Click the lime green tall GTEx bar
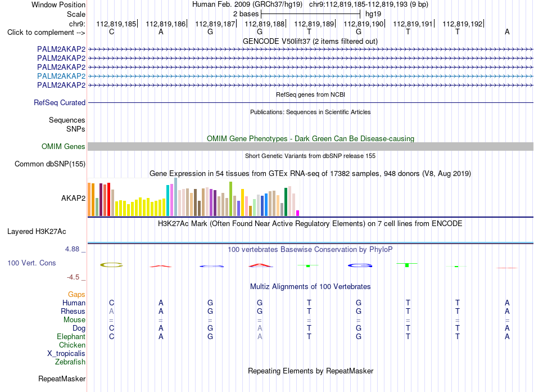The width and height of the screenshot is (534, 392). pyautogui.click(x=230, y=199)
